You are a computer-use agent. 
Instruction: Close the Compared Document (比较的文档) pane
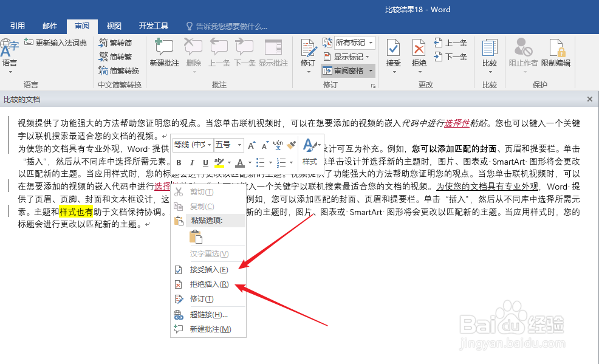[x=590, y=99]
